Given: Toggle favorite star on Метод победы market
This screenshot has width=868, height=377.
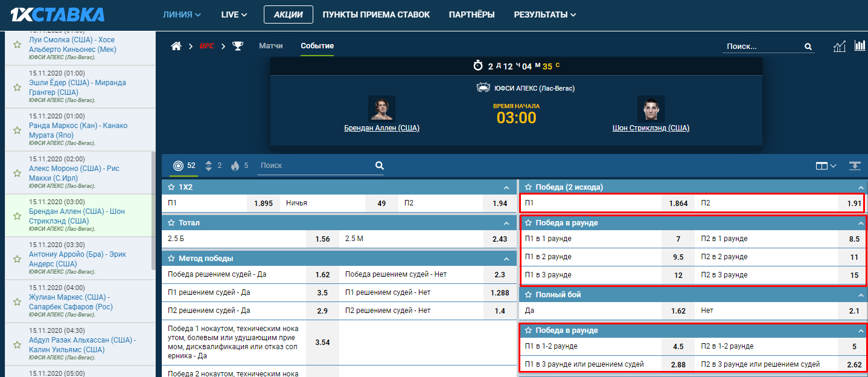Looking at the screenshot, I should tap(171, 259).
